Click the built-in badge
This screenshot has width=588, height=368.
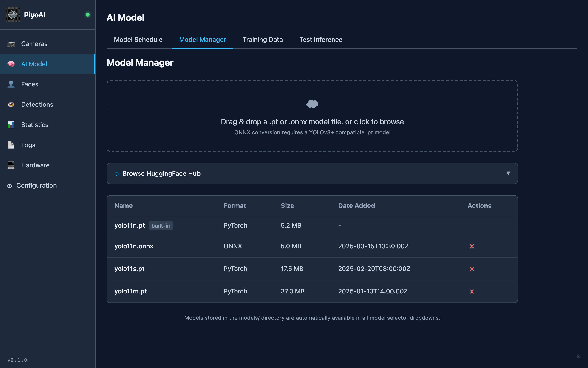pos(161,226)
